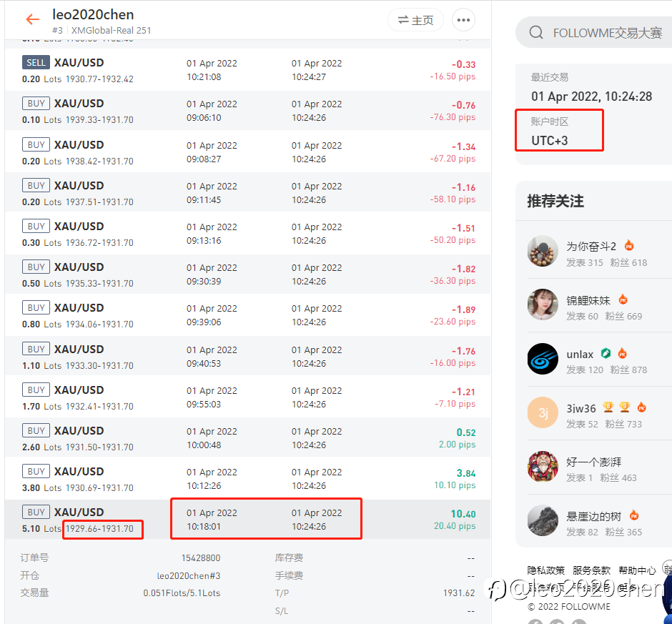Click BUY tag of the 09:55:03 trade
The image size is (672, 624).
tap(36, 390)
